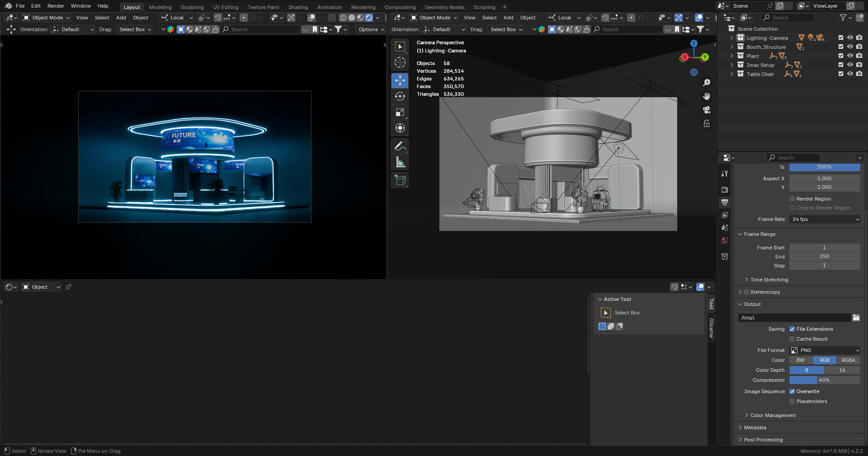Open Object Mode dropdown in right viewport
The image size is (868, 456).
(x=434, y=18)
